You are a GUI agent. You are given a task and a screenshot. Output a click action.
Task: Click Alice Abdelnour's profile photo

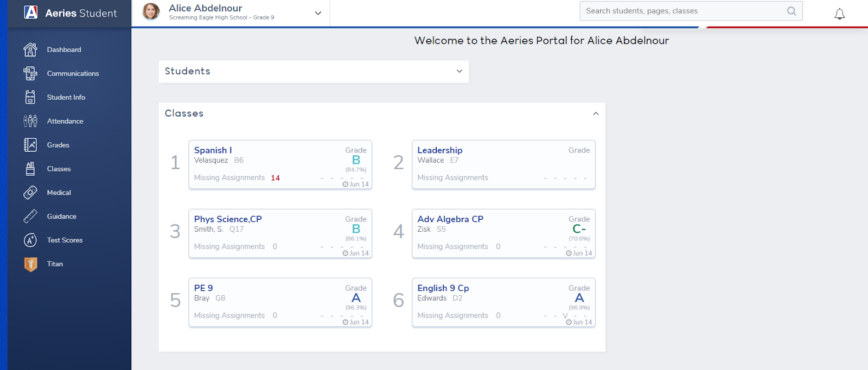point(151,11)
